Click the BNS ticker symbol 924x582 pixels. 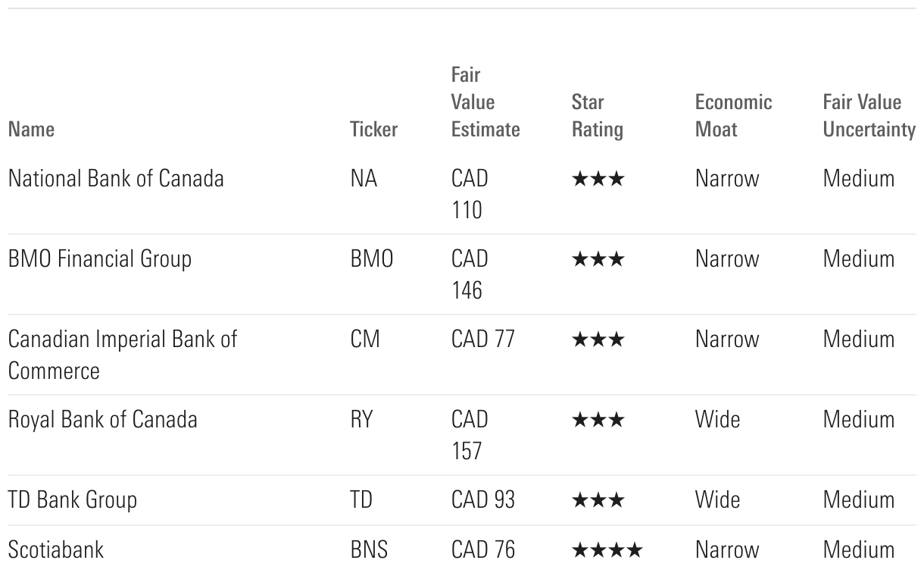369,549
